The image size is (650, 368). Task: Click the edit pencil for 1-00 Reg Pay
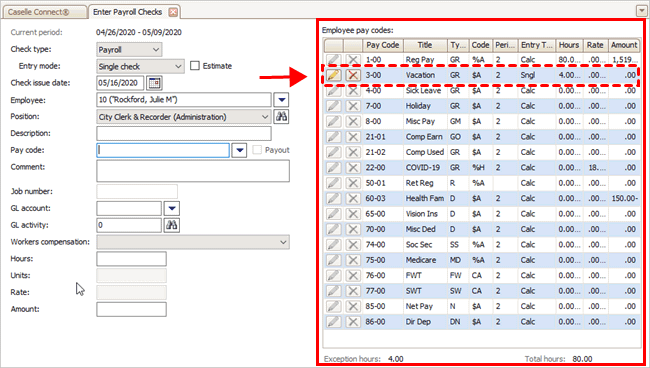[x=334, y=60]
